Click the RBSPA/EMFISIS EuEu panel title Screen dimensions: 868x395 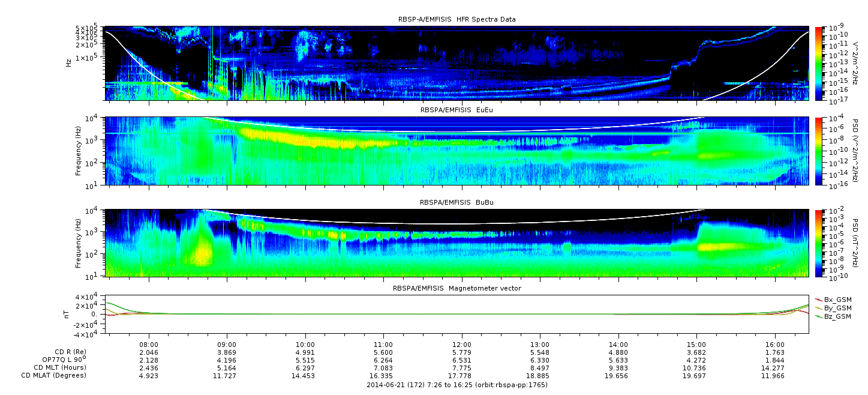coord(456,110)
